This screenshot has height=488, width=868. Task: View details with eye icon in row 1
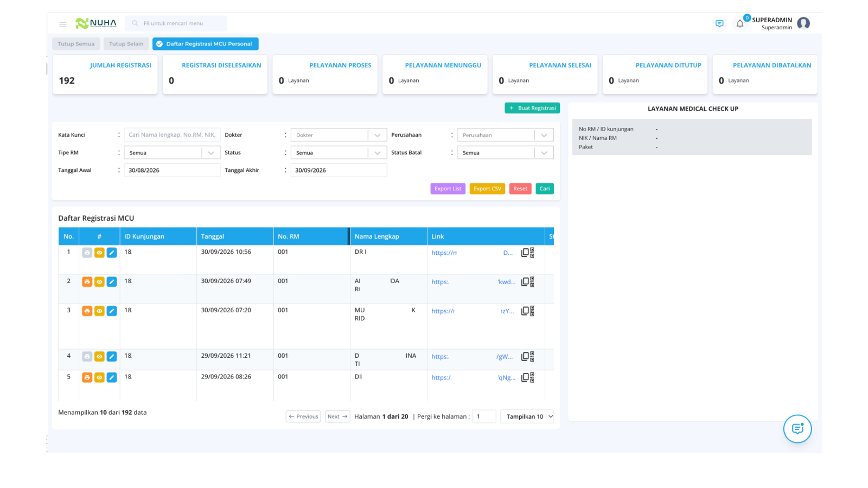[x=99, y=253]
